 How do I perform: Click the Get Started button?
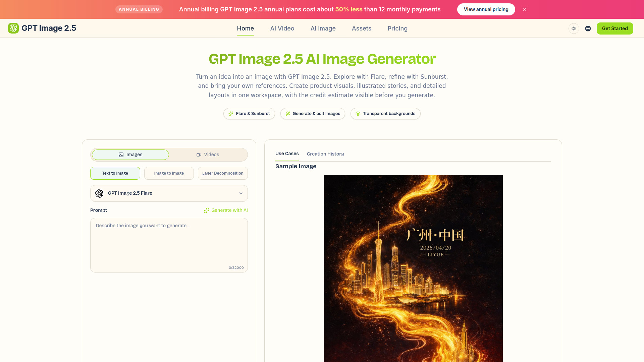[615, 28]
